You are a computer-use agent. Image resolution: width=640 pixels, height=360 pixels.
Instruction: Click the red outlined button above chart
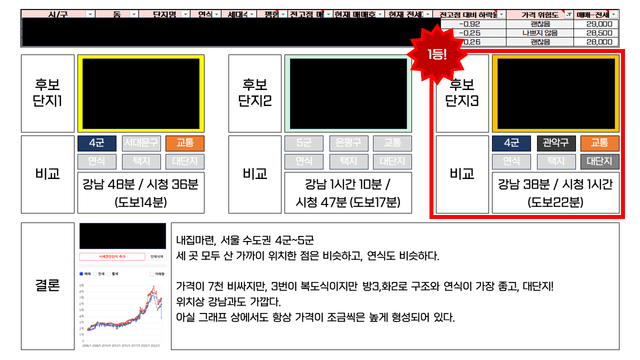click(112, 257)
